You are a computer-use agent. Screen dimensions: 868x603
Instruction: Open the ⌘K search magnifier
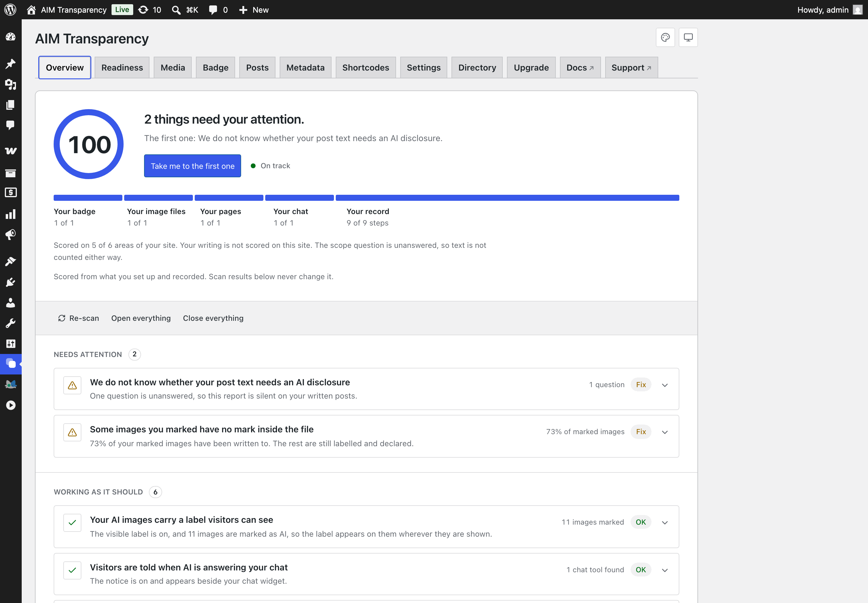point(176,10)
